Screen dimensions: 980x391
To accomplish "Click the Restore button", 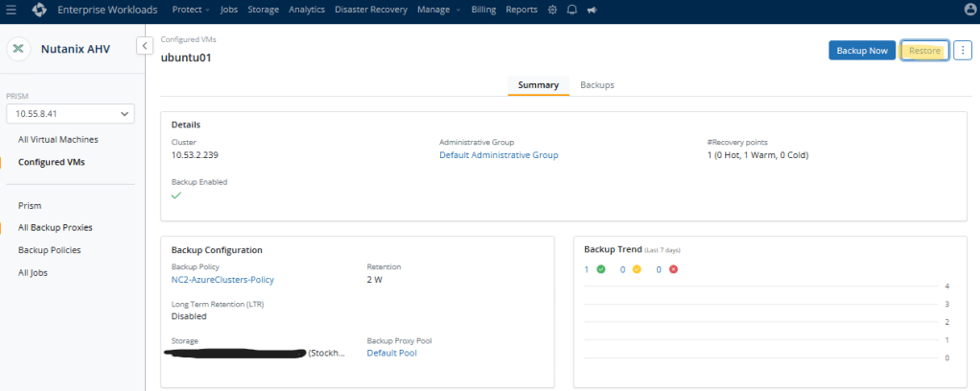I will [924, 51].
